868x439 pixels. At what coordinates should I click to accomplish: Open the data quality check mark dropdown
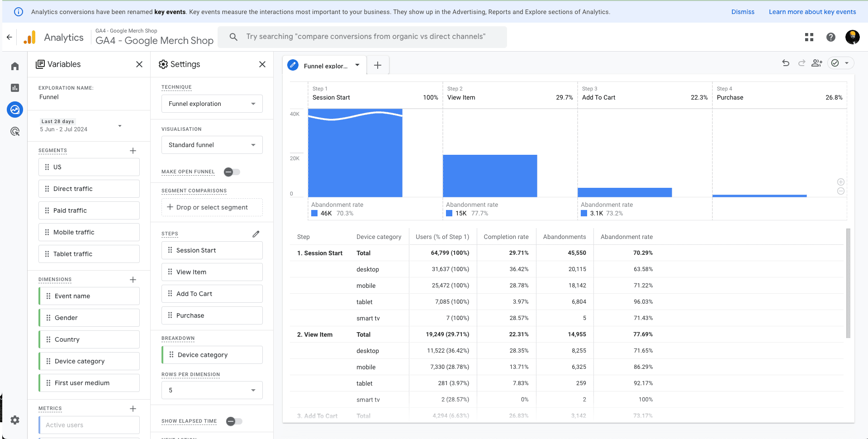coord(841,63)
